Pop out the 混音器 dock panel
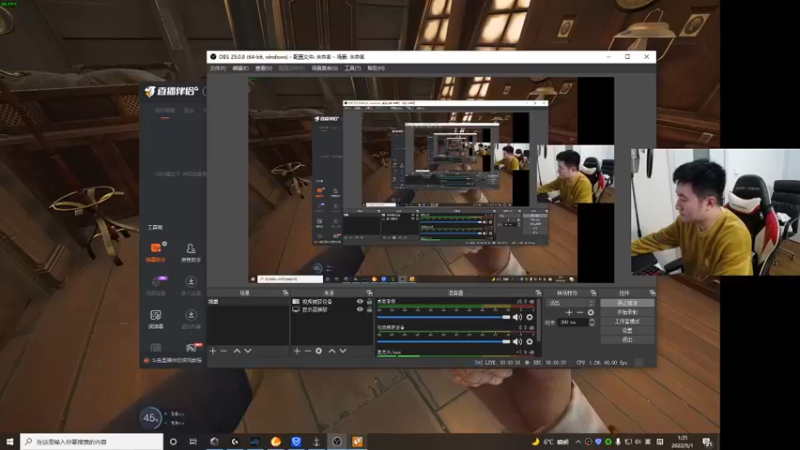800x450 pixels. [x=538, y=293]
